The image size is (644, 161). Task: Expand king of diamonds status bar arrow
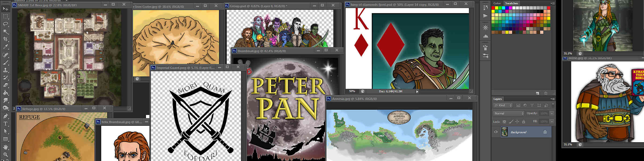[x=417, y=92]
